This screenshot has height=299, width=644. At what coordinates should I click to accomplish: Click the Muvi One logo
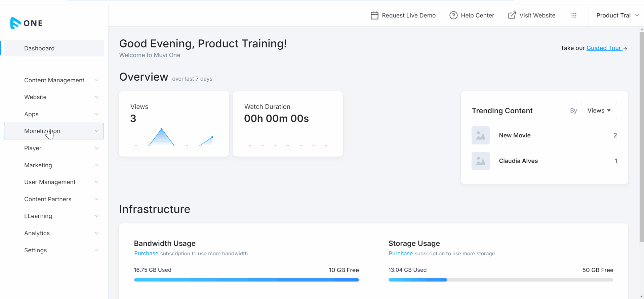tap(26, 23)
